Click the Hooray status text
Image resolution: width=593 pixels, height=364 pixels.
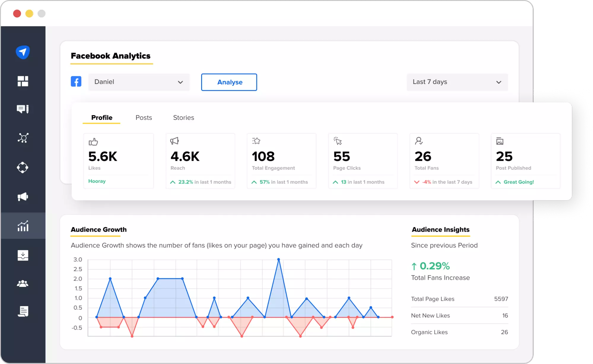click(97, 181)
